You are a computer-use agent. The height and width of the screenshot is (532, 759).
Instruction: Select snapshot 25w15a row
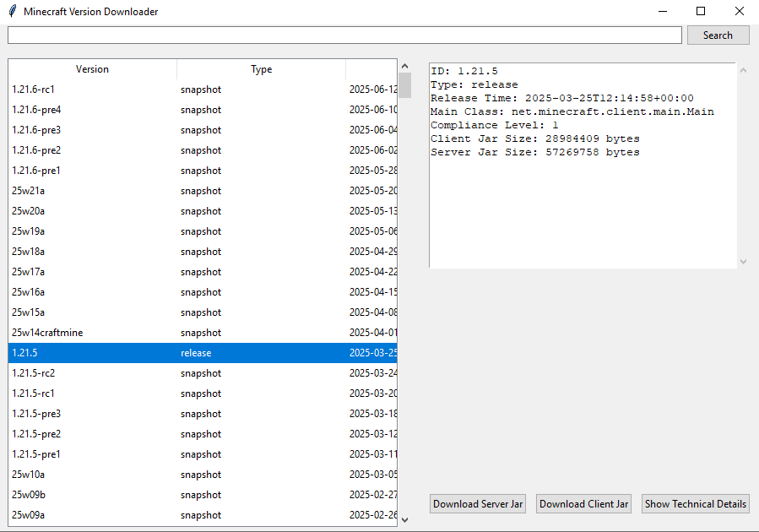(203, 312)
